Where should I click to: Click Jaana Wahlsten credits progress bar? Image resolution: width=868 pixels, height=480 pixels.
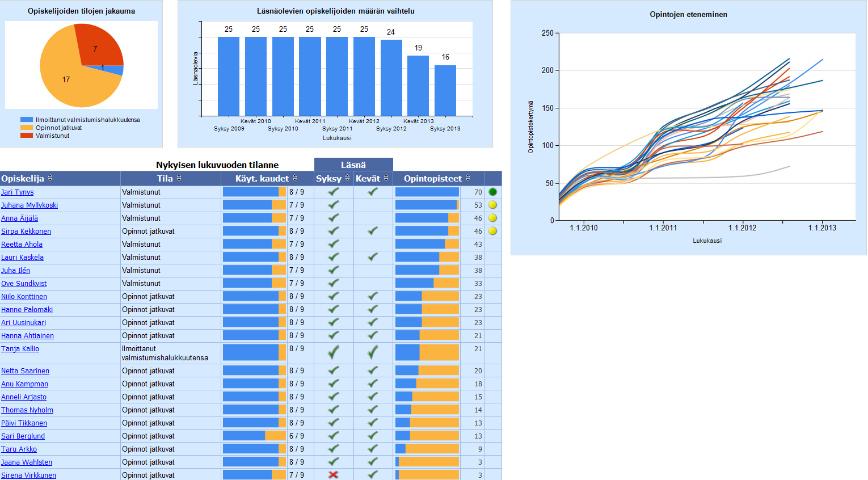tap(427, 462)
